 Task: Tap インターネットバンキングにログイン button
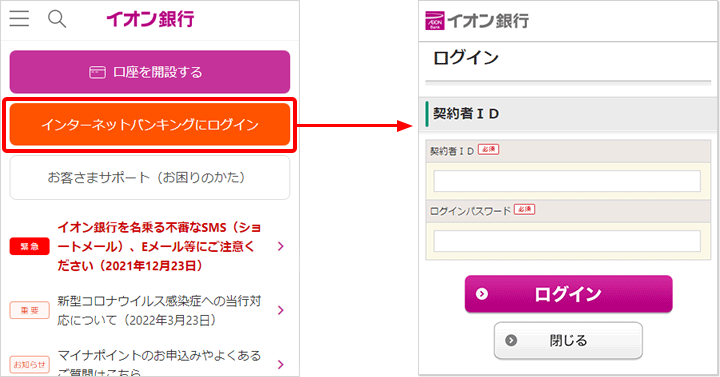tap(150, 124)
